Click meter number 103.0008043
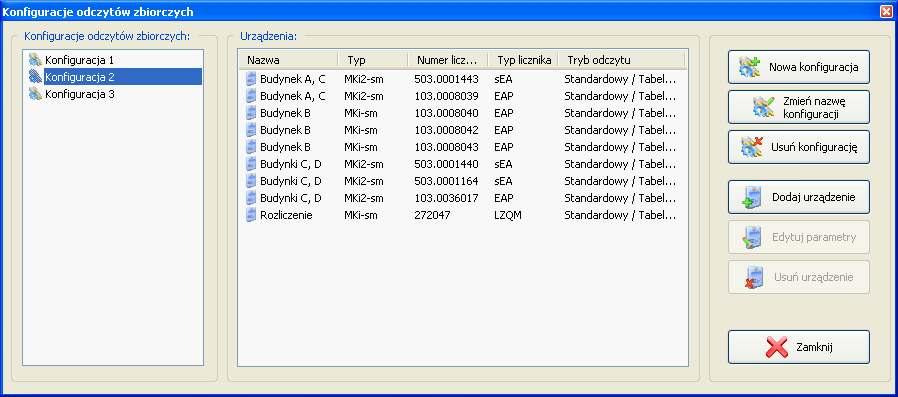The width and height of the screenshot is (898, 397). click(x=446, y=147)
